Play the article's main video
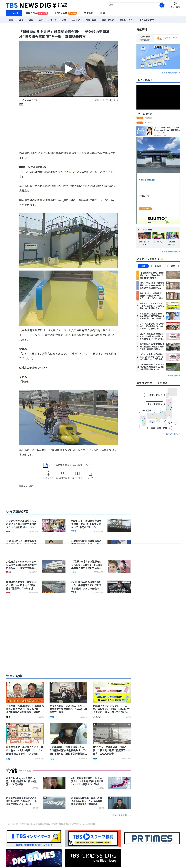 [x=68, y=69]
